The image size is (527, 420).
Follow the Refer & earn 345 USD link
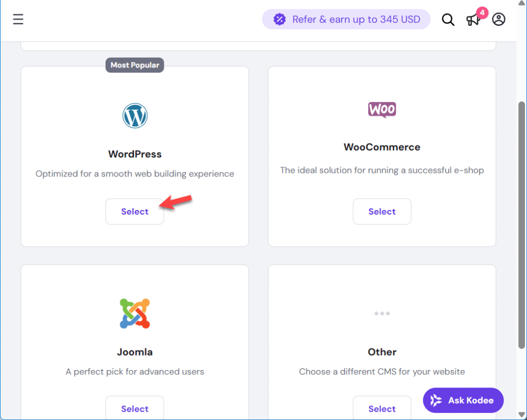coord(356,20)
